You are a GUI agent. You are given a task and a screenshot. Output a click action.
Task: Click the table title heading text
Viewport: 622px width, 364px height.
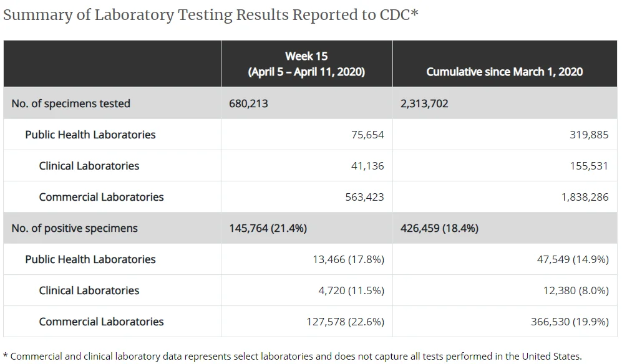pyautogui.click(x=211, y=16)
